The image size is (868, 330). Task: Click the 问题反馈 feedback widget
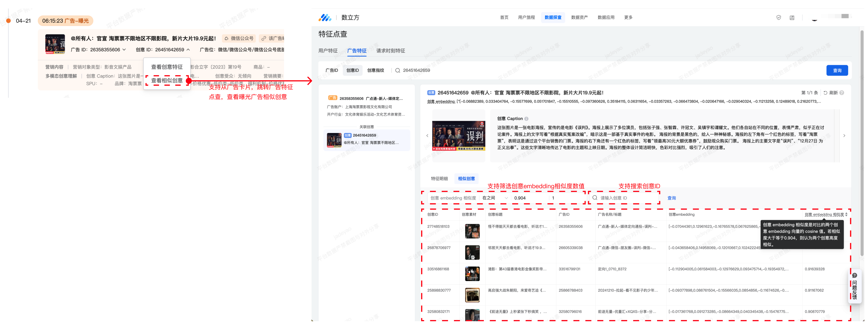854,286
